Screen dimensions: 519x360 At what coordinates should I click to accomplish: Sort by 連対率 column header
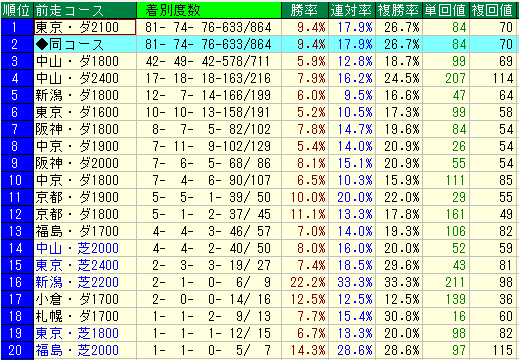tap(352, 10)
